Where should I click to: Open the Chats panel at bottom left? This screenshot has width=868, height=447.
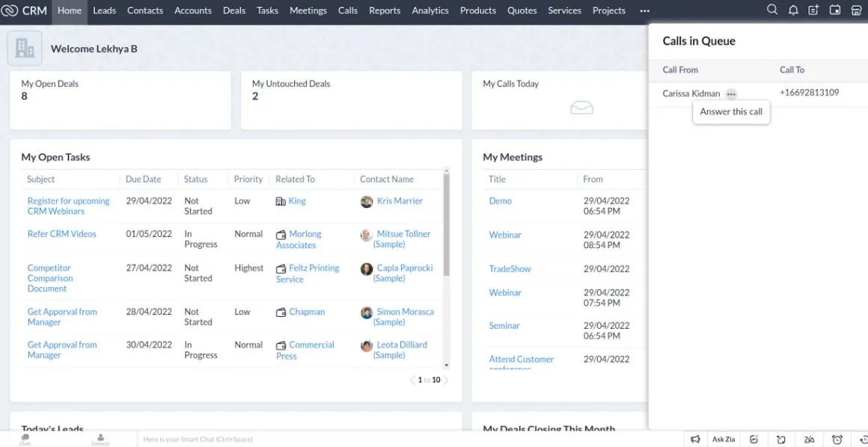pos(24,439)
